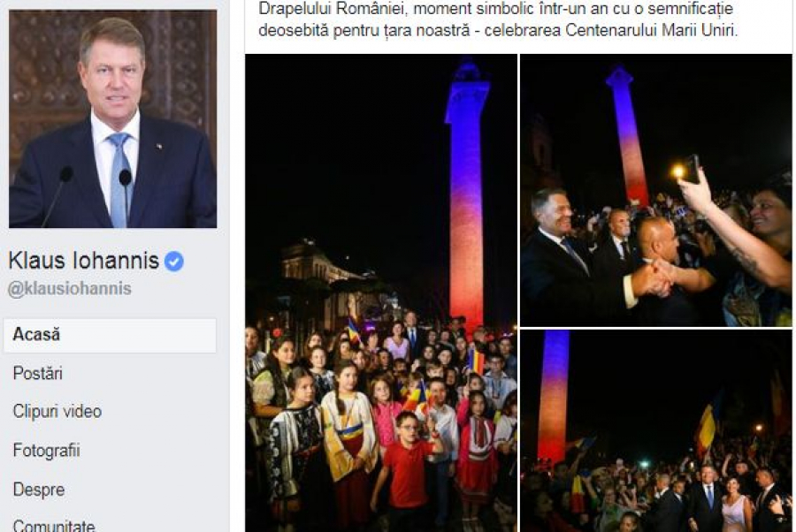
Task: Select the Despre menu item
Action: click(39, 490)
